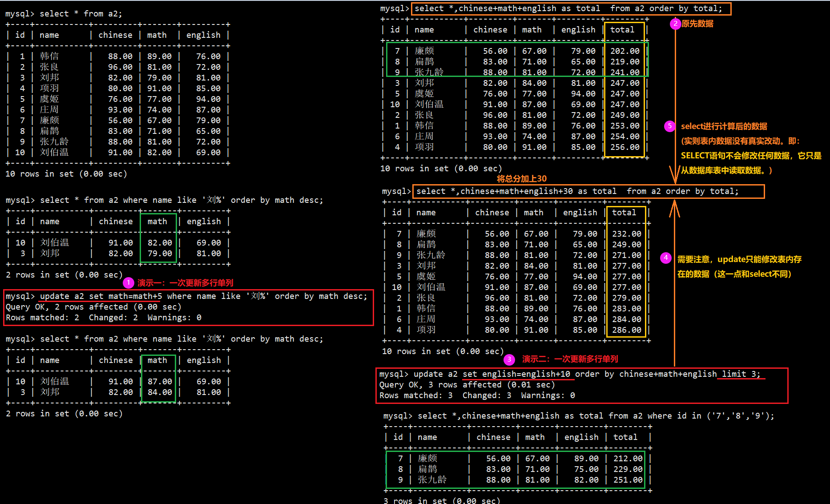Click the total value 279.00
Image resolution: width=830 pixels, height=504 pixels.
(627, 298)
